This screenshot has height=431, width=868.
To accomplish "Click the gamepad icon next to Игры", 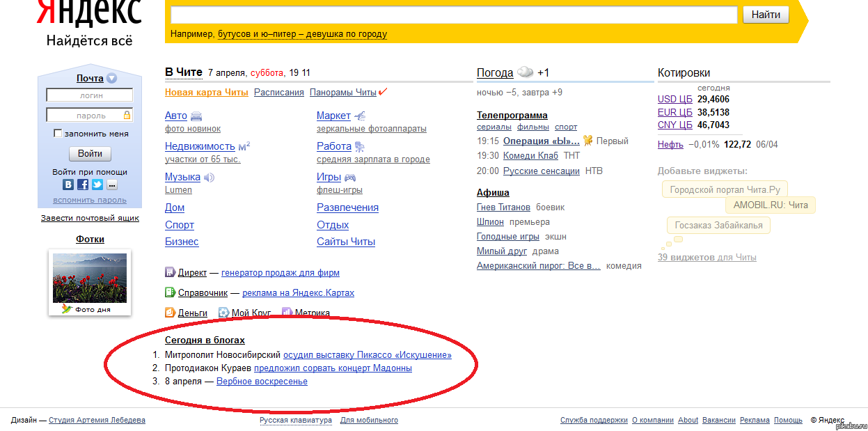I will [x=350, y=178].
